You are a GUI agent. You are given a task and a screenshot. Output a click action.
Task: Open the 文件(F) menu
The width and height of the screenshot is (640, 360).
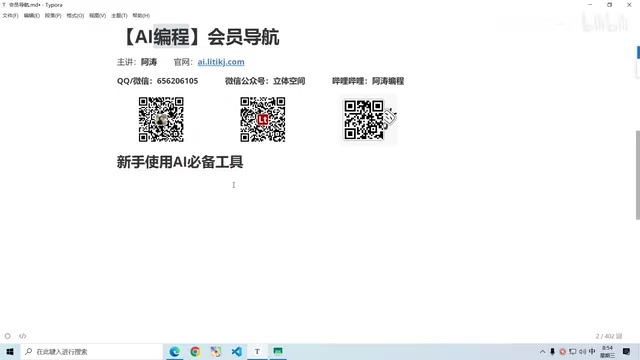(x=10, y=16)
